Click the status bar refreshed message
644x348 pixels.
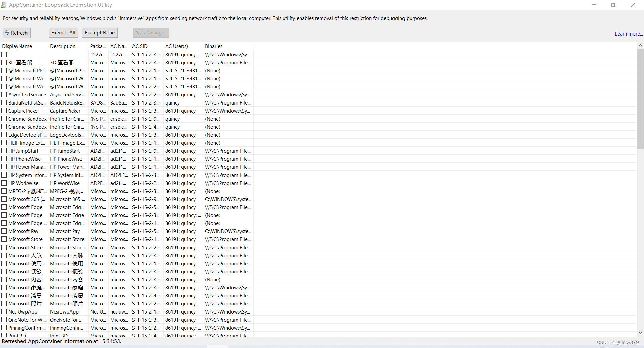click(62, 341)
